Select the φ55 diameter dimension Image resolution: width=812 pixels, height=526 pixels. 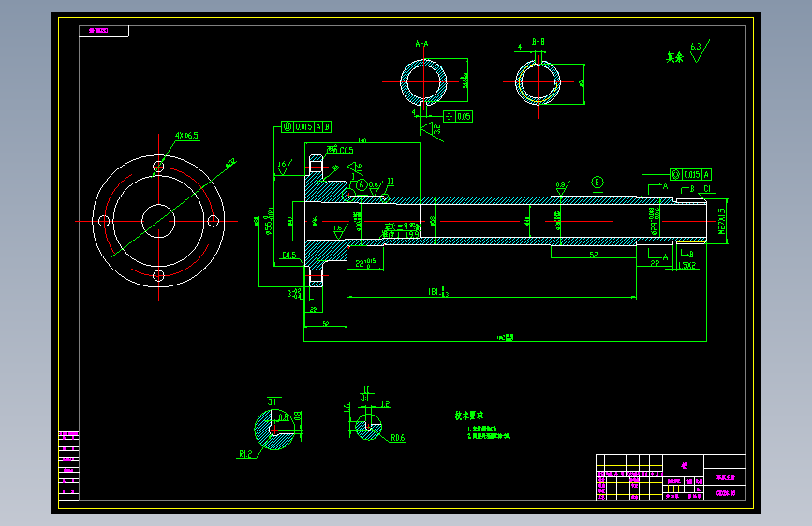(270, 222)
